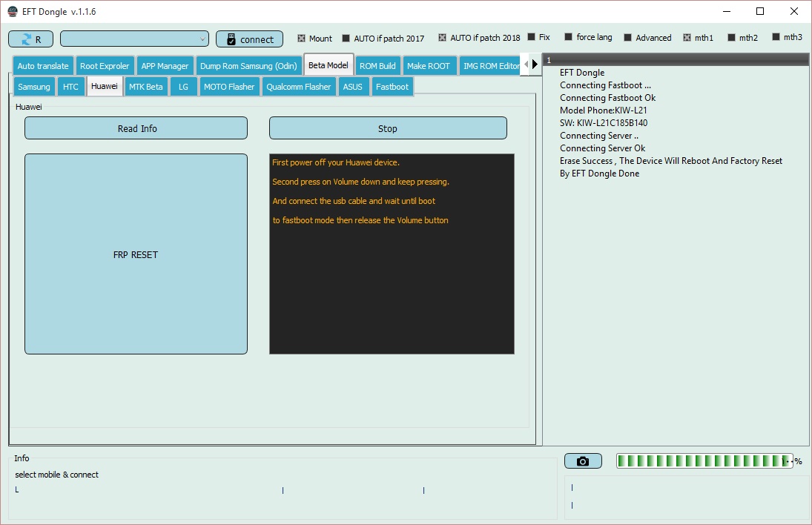Open the Auto translate tab
The width and height of the screenshot is (812, 525).
coord(43,66)
